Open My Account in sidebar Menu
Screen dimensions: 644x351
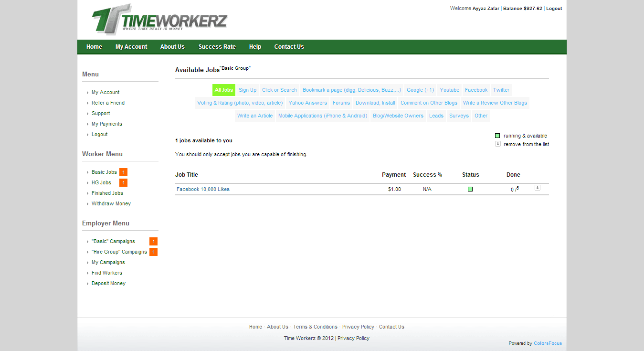[x=106, y=93]
